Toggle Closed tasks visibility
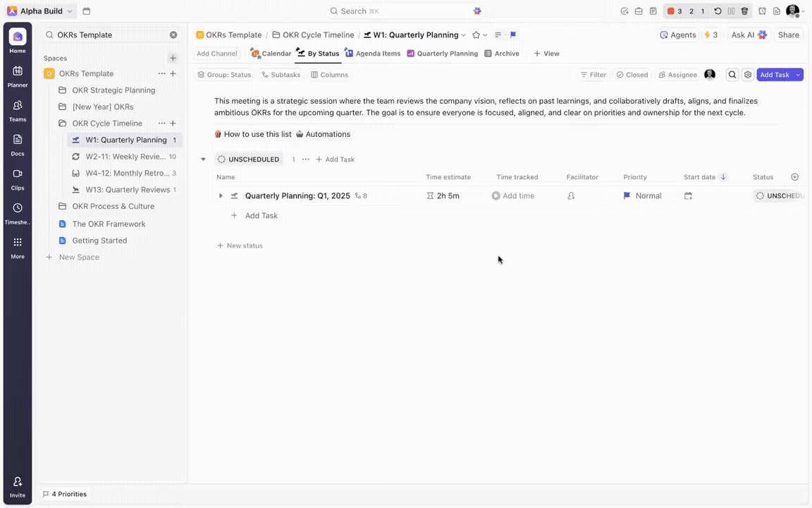The image size is (812, 508). [x=632, y=75]
